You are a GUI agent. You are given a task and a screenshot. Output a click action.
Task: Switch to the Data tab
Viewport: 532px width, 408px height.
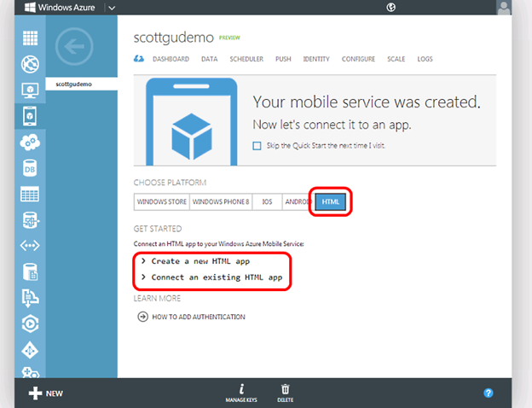coord(210,59)
